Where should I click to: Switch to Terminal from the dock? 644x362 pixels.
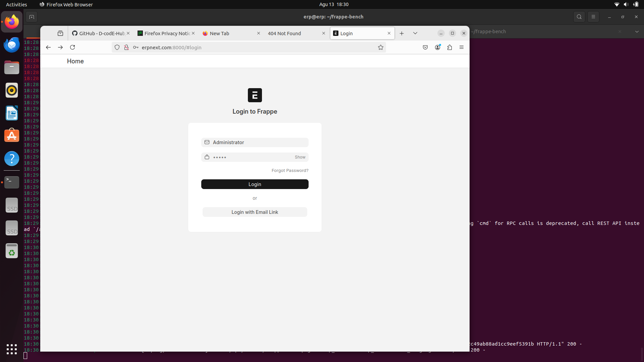(12, 182)
